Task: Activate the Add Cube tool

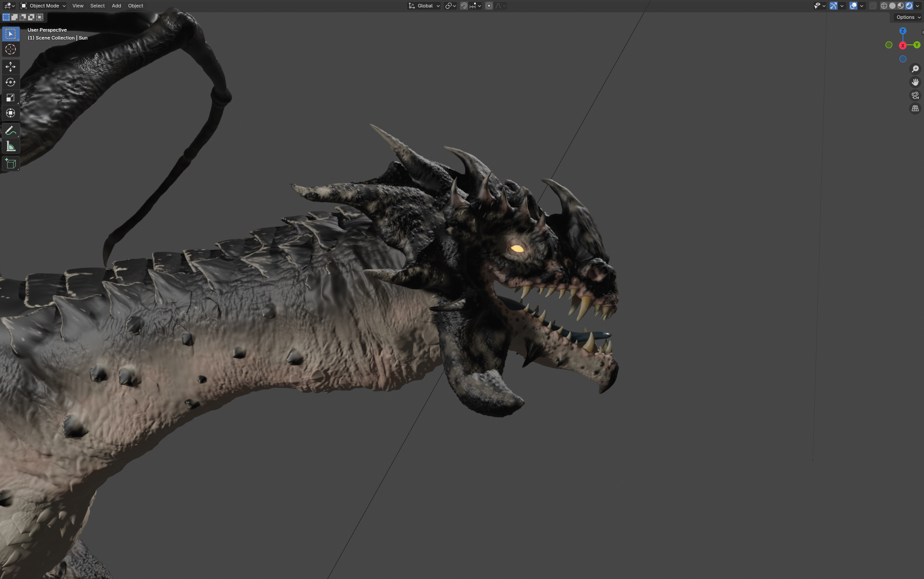Action: (x=11, y=164)
